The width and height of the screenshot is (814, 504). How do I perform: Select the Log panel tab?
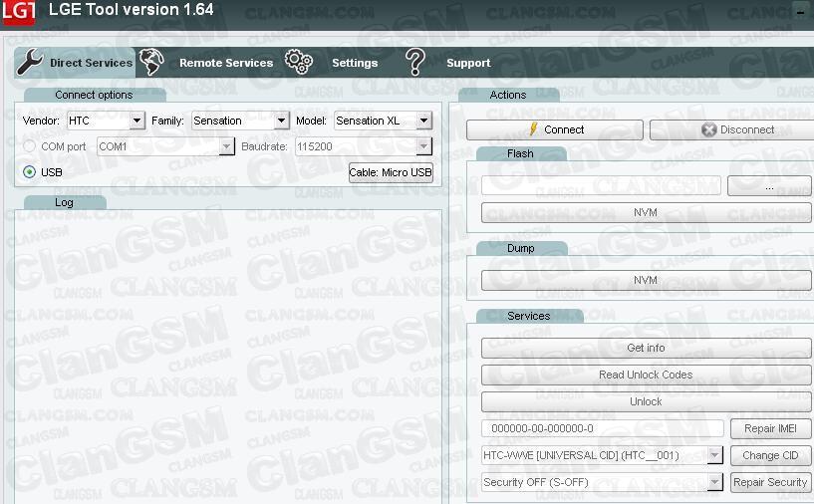tap(65, 202)
